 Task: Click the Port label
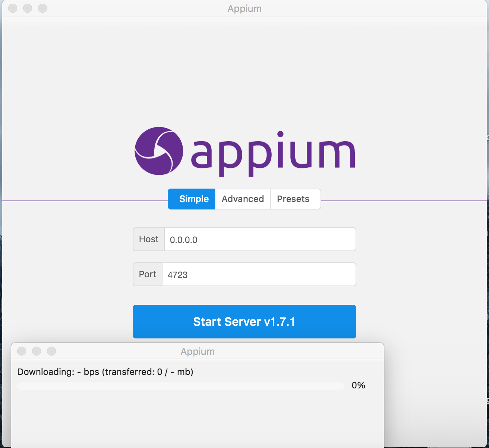(x=148, y=274)
